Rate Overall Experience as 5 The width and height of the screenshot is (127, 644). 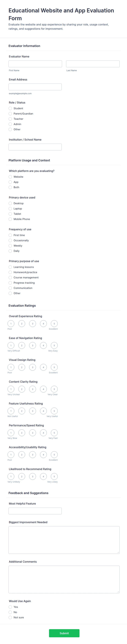[x=54, y=323]
